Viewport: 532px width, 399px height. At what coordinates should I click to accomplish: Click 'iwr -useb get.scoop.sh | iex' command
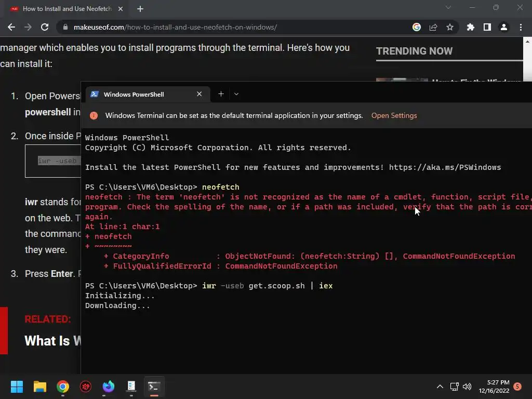(268, 286)
